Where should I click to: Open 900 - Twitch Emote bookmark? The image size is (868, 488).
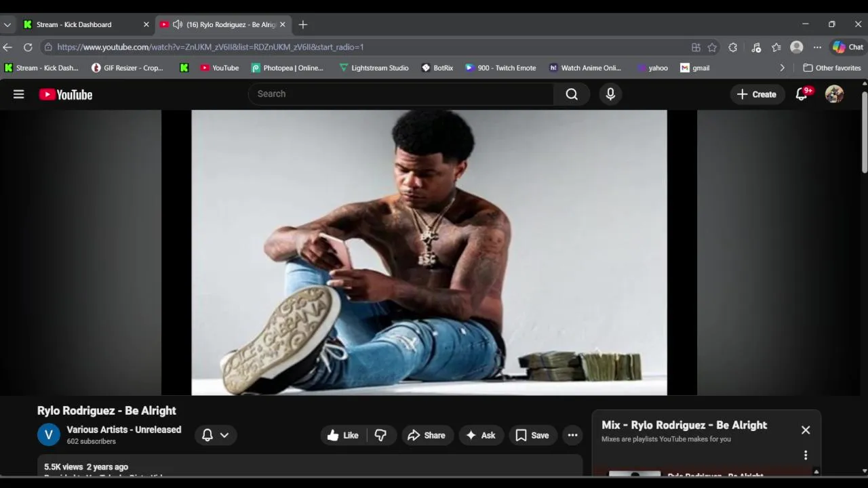coord(500,68)
